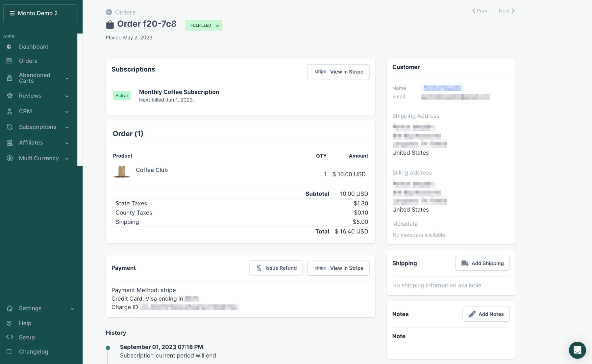Click the Changelog square icon
Viewport: 592px width, 364px height.
coord(9,352)
